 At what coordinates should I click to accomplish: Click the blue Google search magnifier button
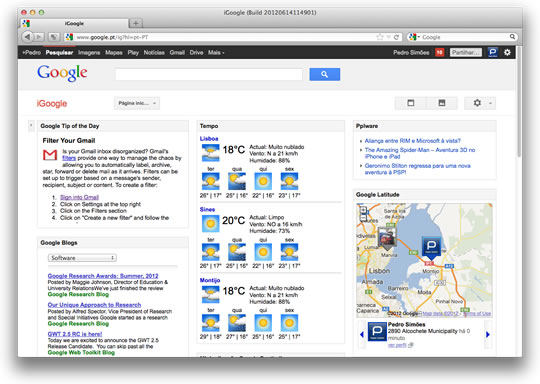click(x=324, y=74)
